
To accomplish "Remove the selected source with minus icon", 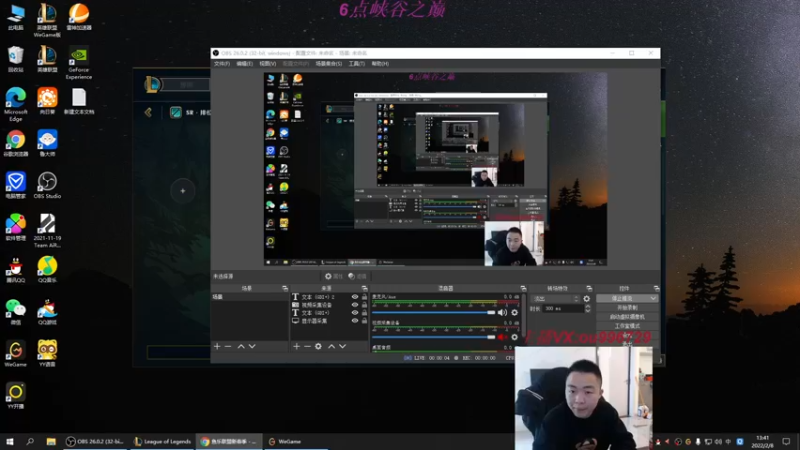I will tap(307, 346).
